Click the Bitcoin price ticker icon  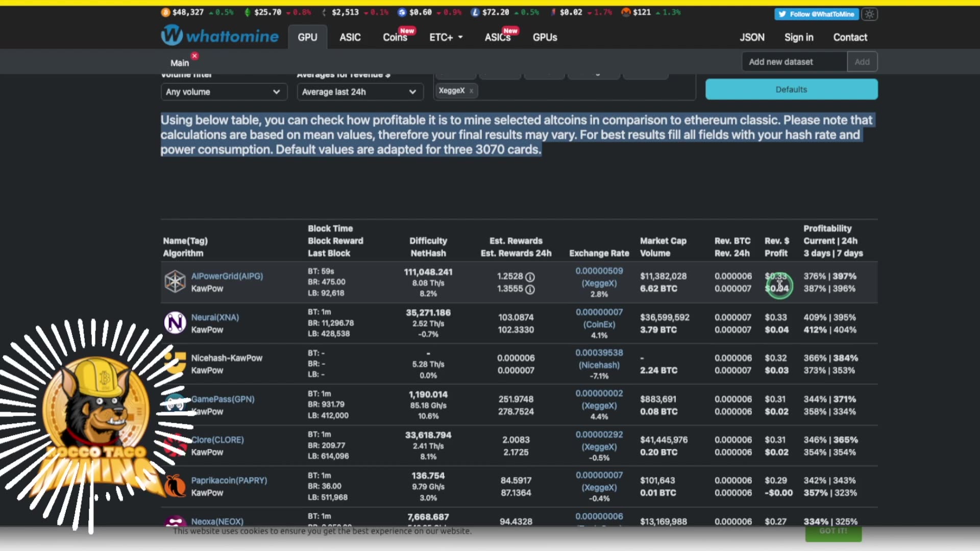pyautogui.click(x=165, y=12)
